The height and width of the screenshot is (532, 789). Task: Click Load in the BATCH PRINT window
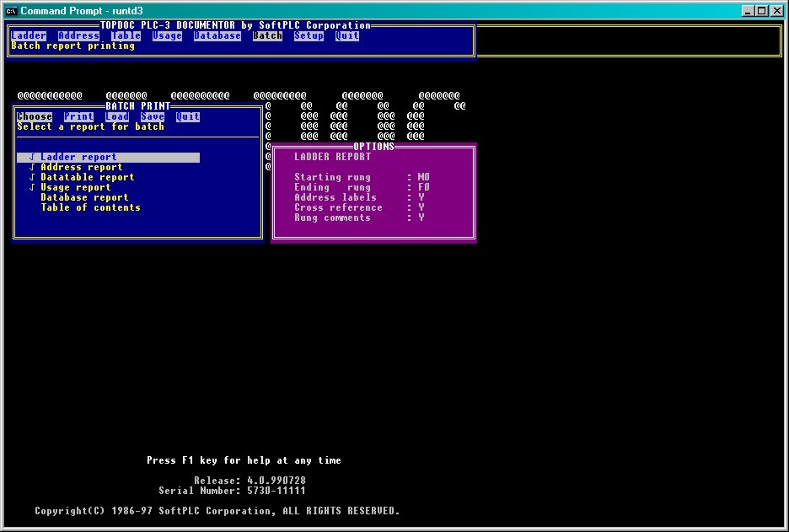click(117, 116)
